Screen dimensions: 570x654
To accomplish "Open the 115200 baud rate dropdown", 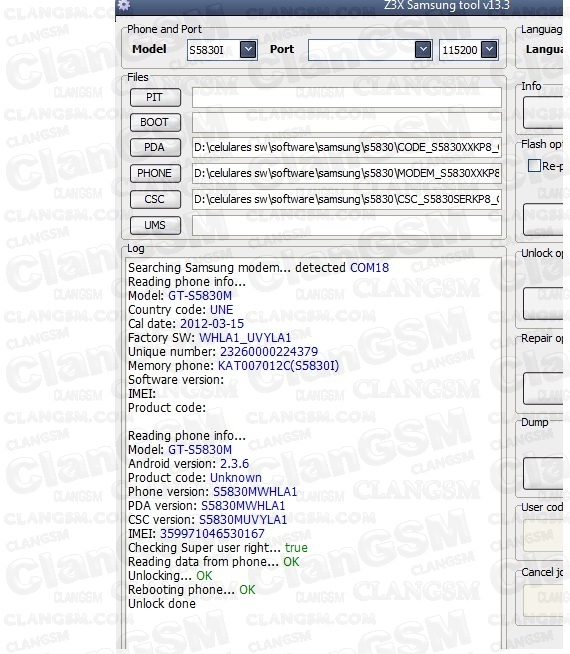I will click(x=489, y=50).
